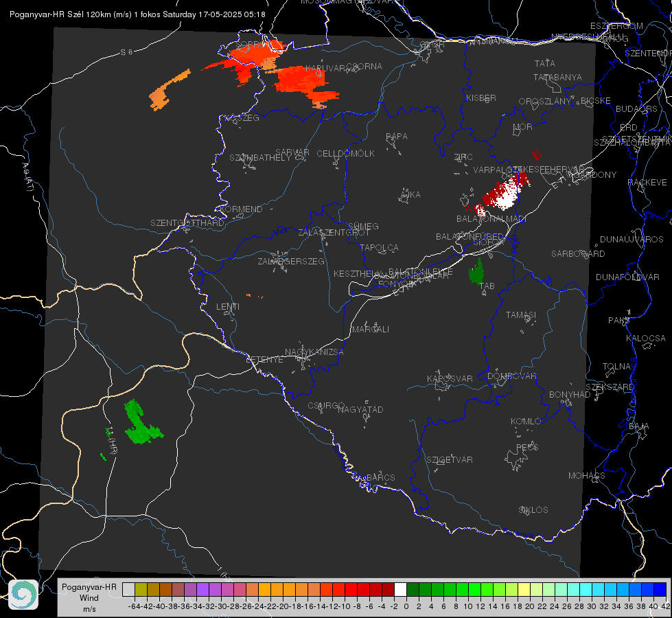
Task: Click the dark green radar echo above TAB
Action: point(476,272)
